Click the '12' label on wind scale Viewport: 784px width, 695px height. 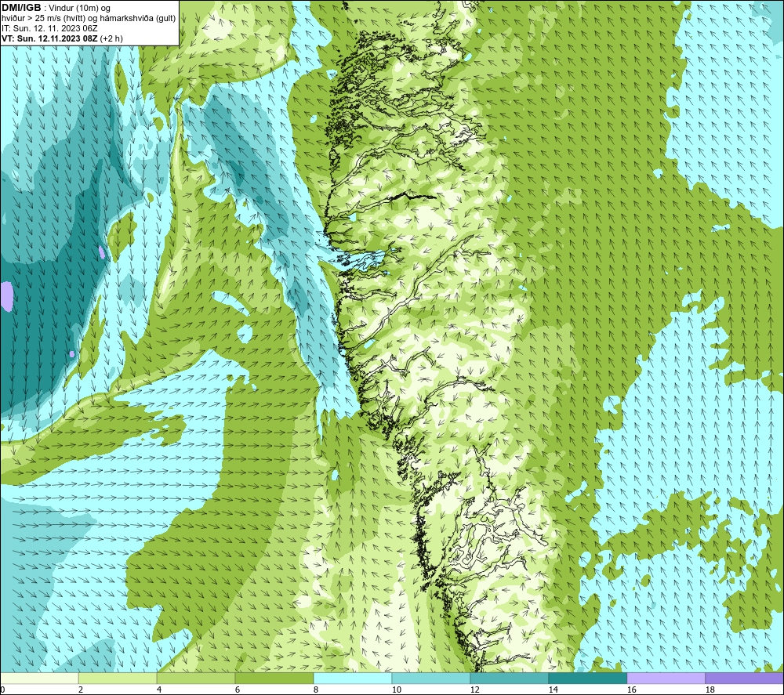(x=475, y=690)
